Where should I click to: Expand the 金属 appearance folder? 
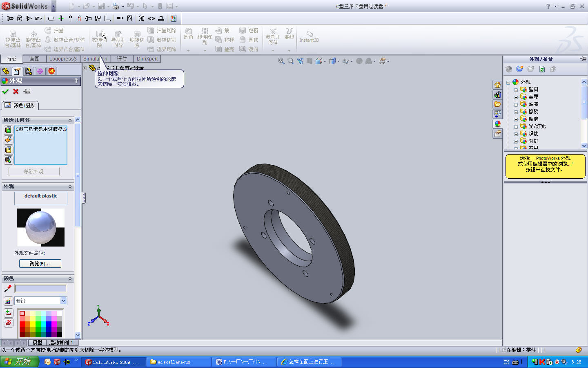516,97
